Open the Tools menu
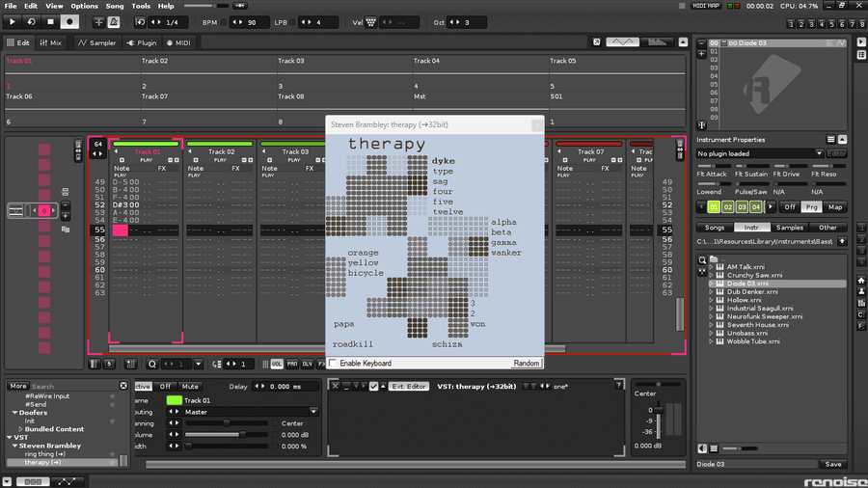 (141, 6)
